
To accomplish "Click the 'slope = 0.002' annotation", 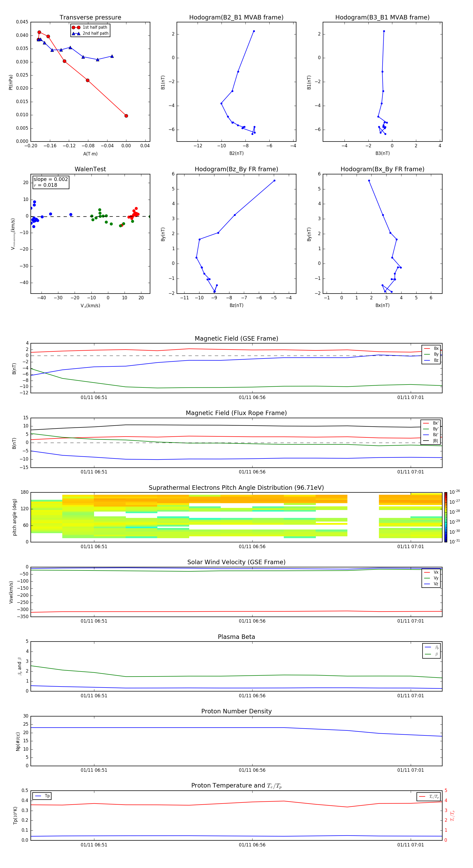I will click(50, 179).
